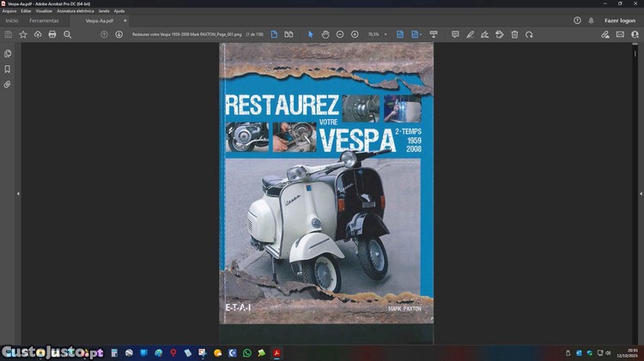Open the attachments paperclip panel
This screenshot has width=644, height=361.
(x=8, y=85)
